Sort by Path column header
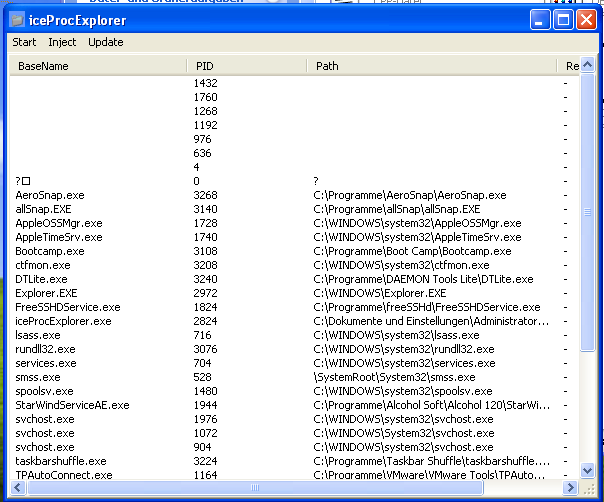604x502 pixels. tap(432, 66)
